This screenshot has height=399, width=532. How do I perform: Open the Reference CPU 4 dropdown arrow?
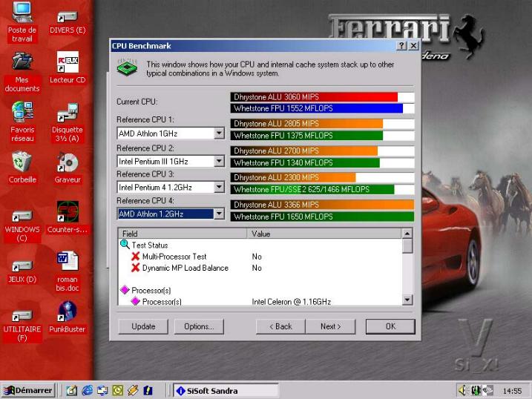point(219,214)
